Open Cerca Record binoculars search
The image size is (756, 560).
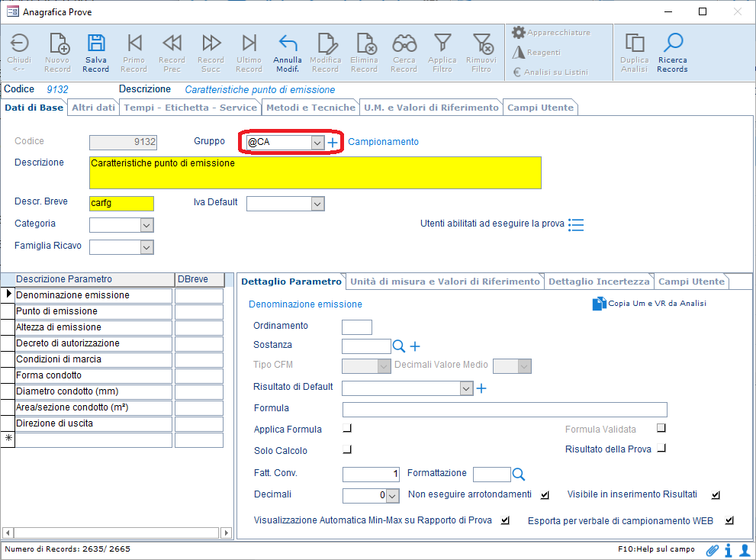coord(404,53)
